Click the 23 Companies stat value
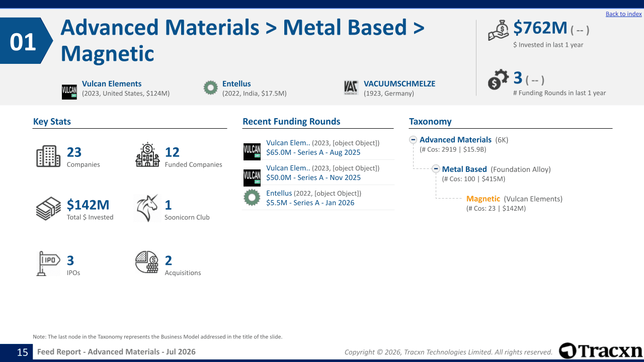 point(74,152)
